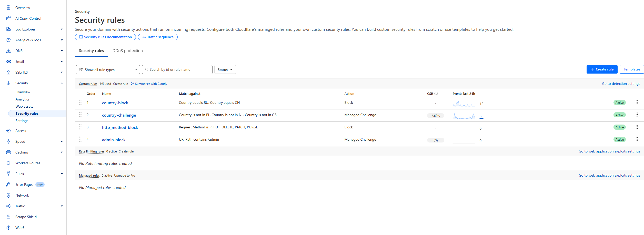The width and height of the screenshot is (644, 235).
Task: Click the search by id or rule name field
Action: click(177, 69)
